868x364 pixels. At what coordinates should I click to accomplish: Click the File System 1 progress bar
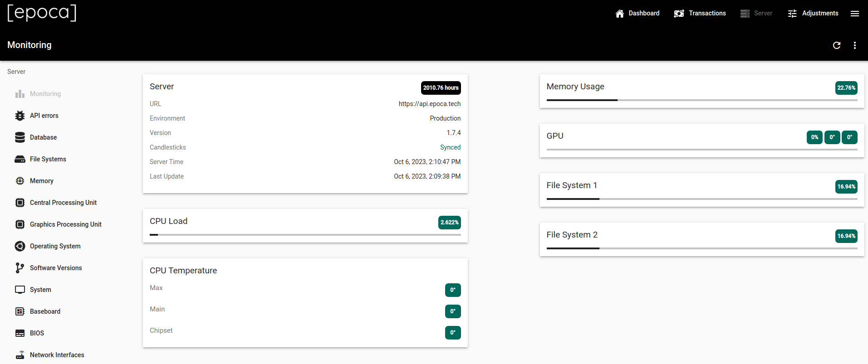tap(702, 199)
